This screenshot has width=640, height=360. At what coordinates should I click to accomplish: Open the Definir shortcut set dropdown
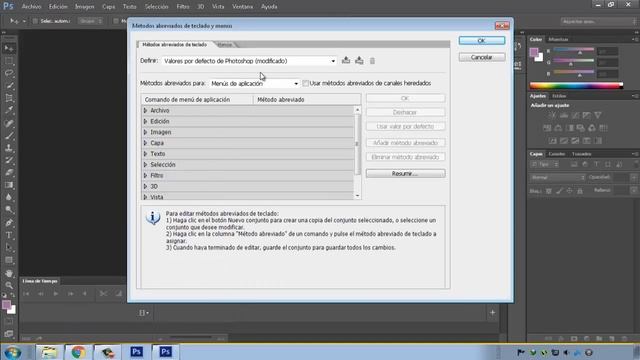[x=249, y=61]
